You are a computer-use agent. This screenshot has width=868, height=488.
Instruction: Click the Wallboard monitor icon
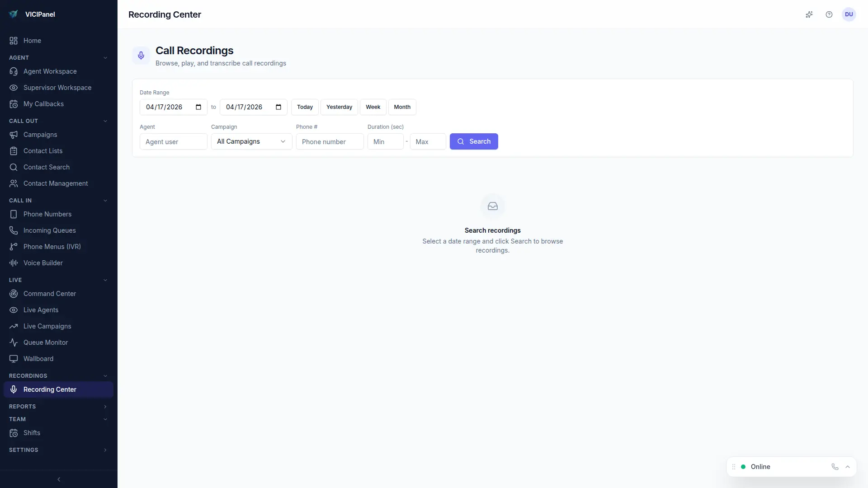click(x=14, y=359)
